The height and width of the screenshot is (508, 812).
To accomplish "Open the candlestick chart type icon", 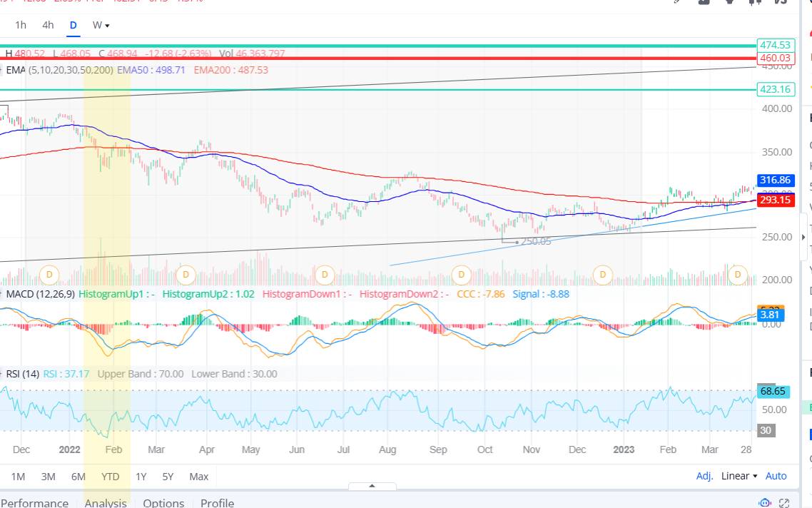I will 756,2.
